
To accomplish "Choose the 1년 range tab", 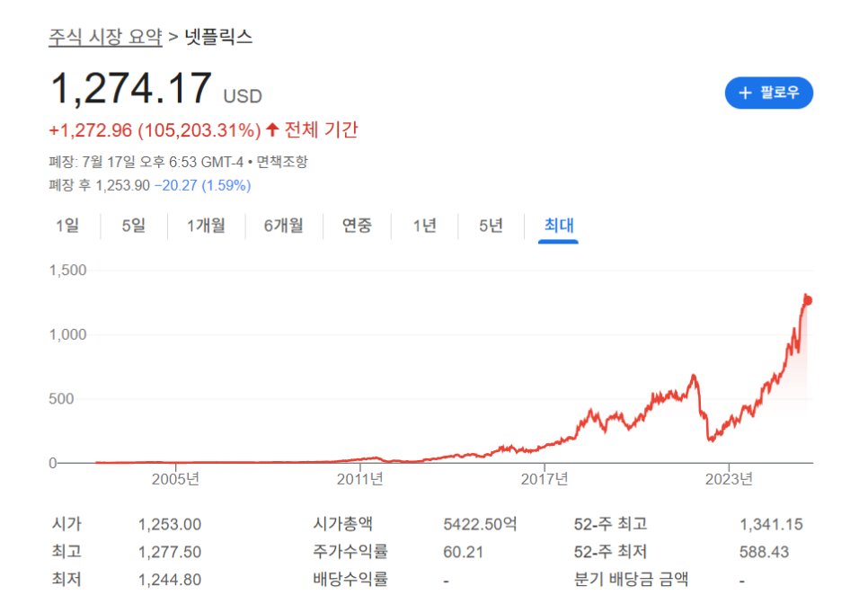I will [425, 226].
